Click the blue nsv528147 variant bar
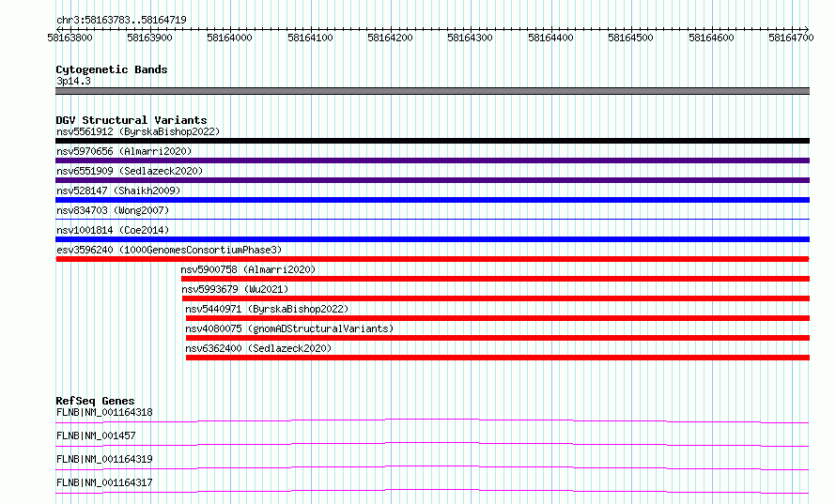The width and height of the screenshot is (836, 504). click(432, 200)
